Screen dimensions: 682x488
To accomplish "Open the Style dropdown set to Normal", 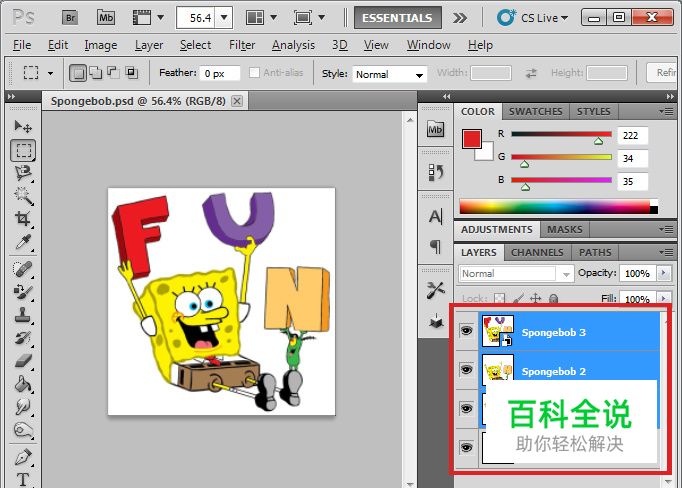I will click(390, 74).
